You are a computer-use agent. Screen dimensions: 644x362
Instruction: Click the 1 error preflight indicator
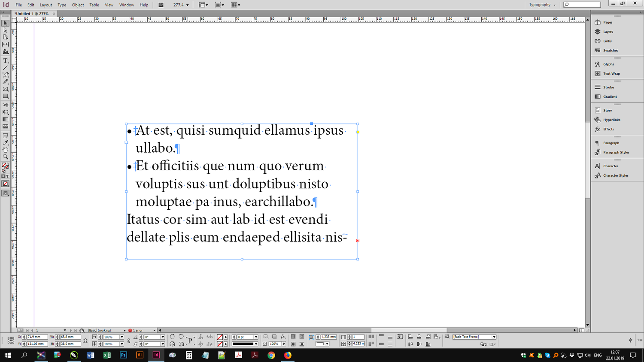(136, 331)
